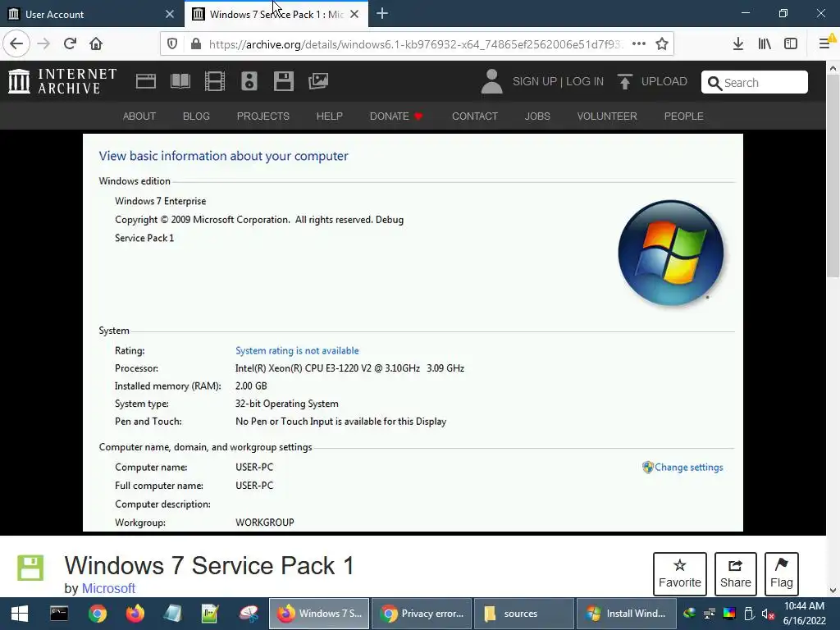Close the User Account tab
The width and height of the screenshot is (840, 630).
pos(169,14)
